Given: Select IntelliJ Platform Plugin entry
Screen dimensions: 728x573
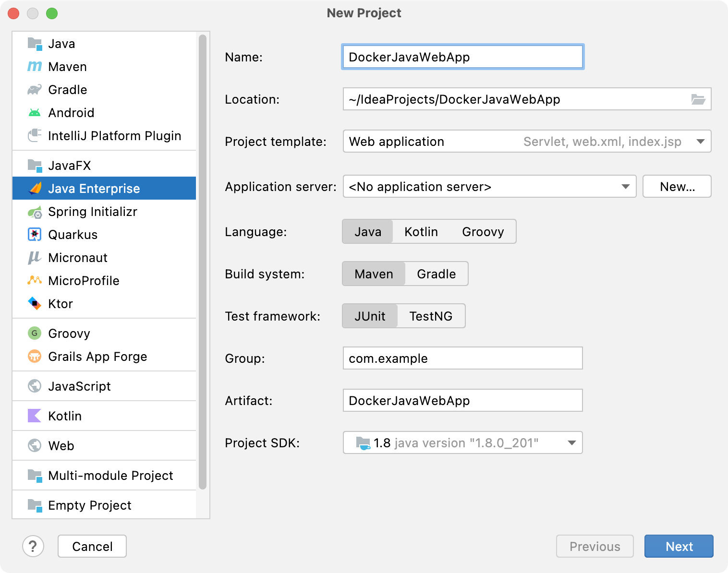Looking at the screenshot, I should coord(104,136).
